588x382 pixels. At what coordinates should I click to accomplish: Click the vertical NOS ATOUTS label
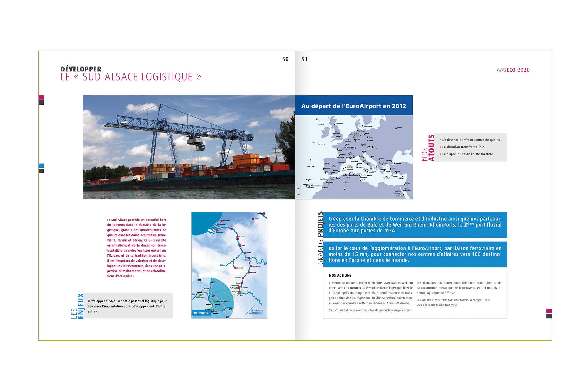[428, 148]
